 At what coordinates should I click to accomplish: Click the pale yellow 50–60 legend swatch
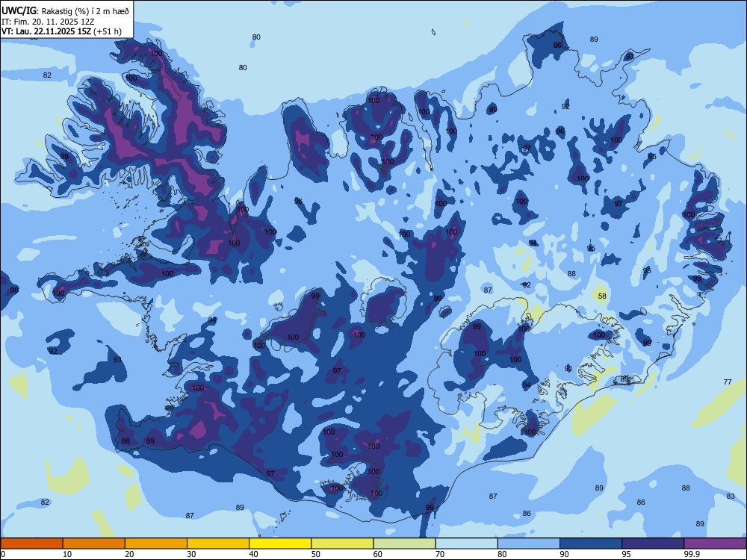(343, 544)
